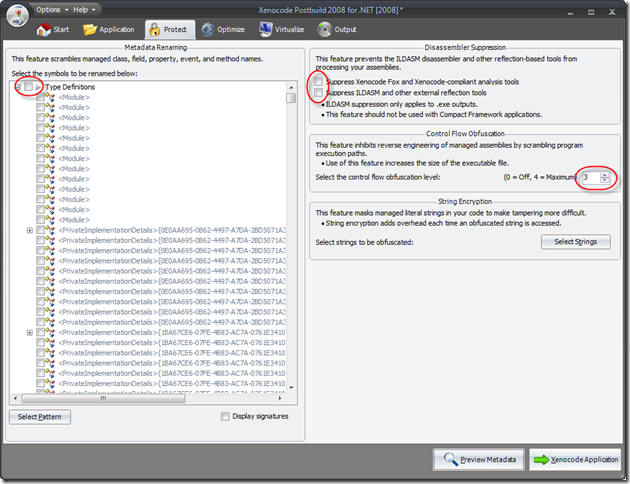630x484 pixels.
Task: Click the Start tab house icon
Action: tap(43, 30)
